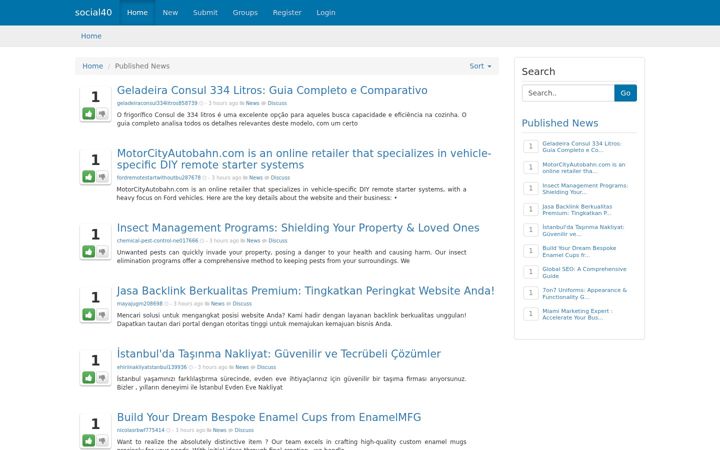The width and height of the screenshot is (720, 450).
Task: Upvote the Bespoke Enamel Cups post
Action: point(89,440)
